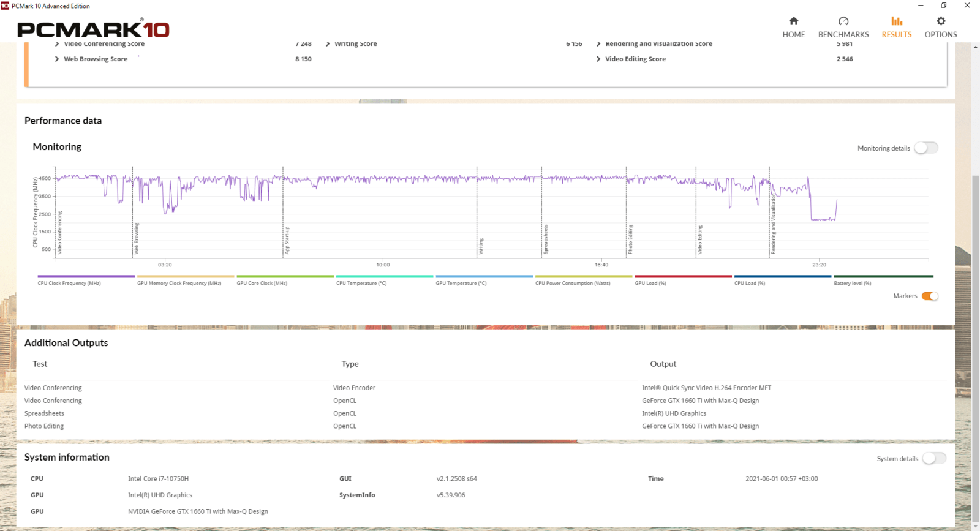
Task: Click the Photo Editing marker in chart
Action: point(630,239)
